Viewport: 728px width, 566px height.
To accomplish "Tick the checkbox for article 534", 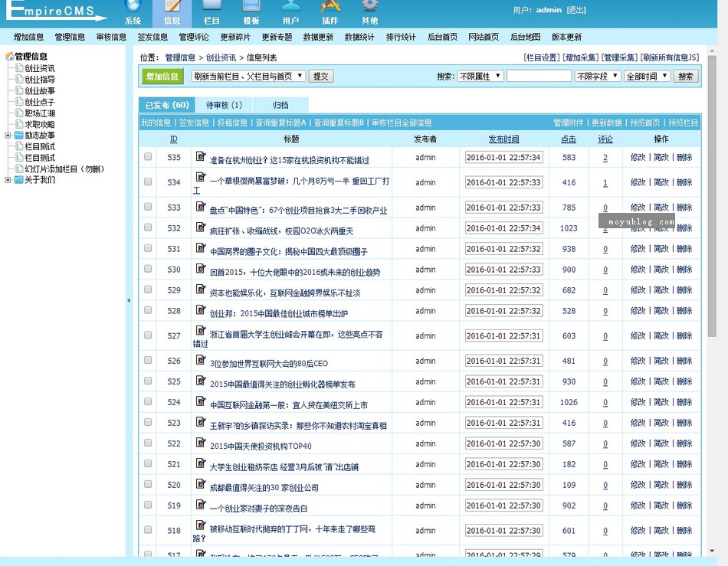I will click(x=148, y=182).
